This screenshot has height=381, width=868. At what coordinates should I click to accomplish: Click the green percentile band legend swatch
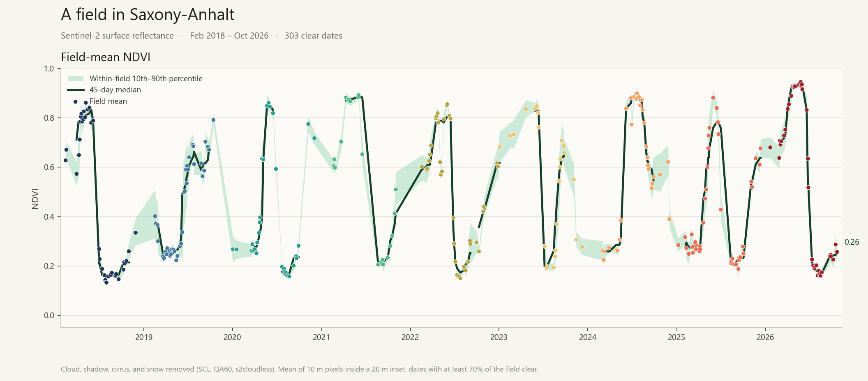[x=76, y=78]
